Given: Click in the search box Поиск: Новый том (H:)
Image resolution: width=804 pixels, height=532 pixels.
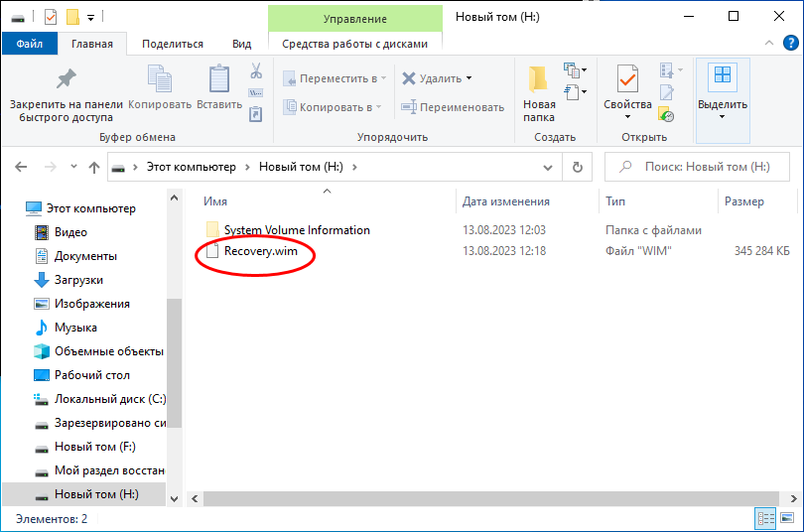Looking at the screenshot, I should tap(697, 167).
